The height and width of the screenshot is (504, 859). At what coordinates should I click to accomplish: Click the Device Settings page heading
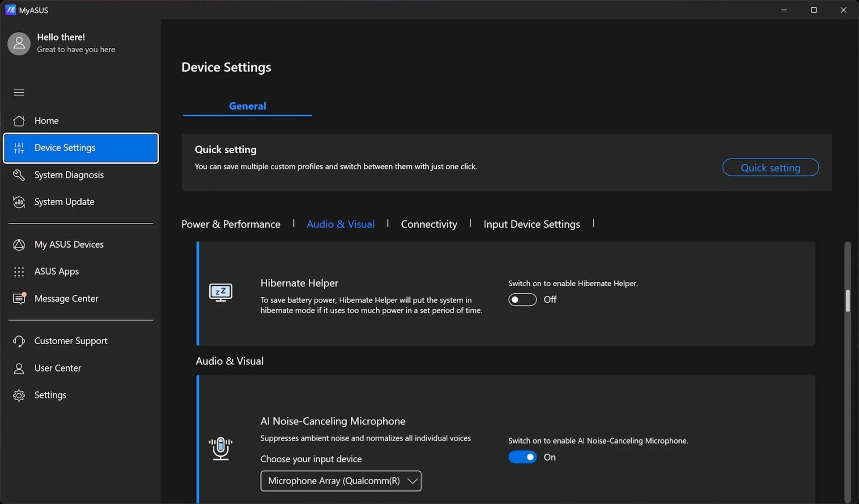pyautogui.click(x=226, y=67)
